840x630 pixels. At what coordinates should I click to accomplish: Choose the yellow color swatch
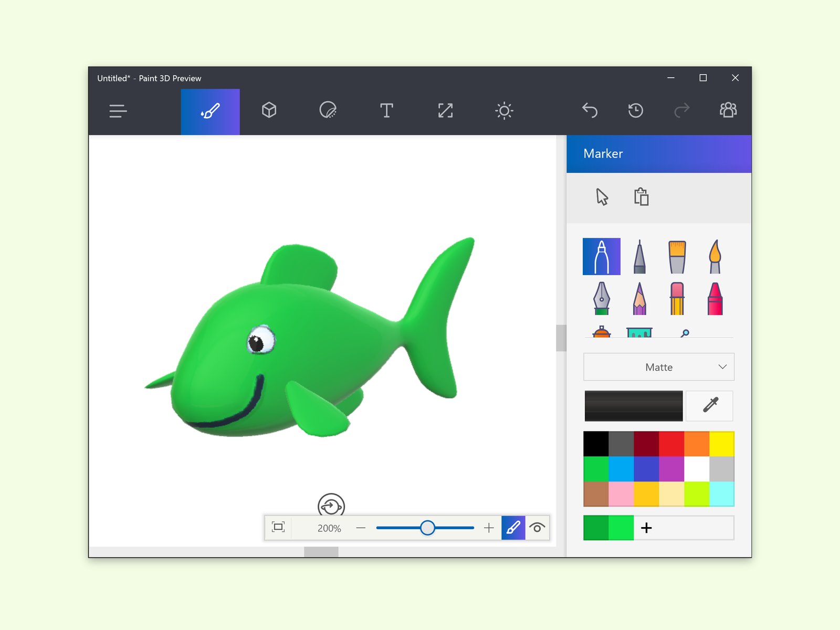(x=722, y=444)
